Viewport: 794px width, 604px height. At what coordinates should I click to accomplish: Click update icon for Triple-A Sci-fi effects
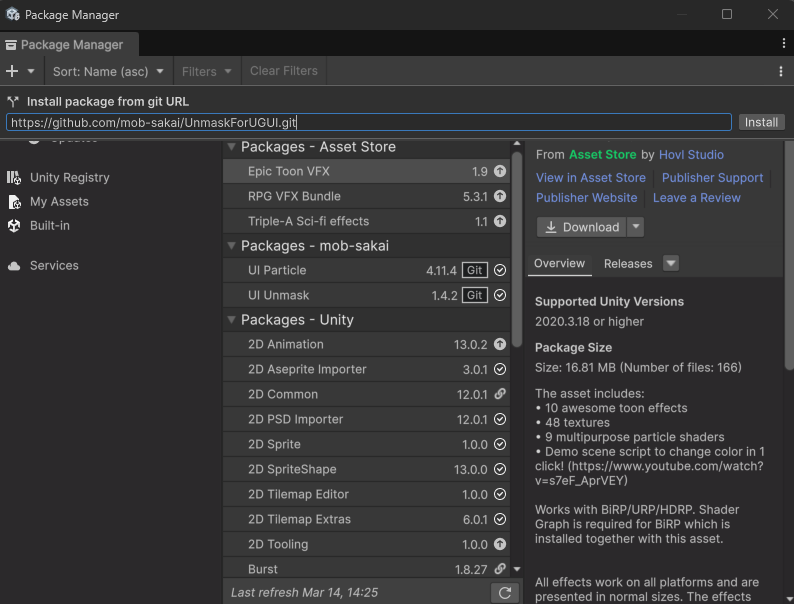[500, 221]
